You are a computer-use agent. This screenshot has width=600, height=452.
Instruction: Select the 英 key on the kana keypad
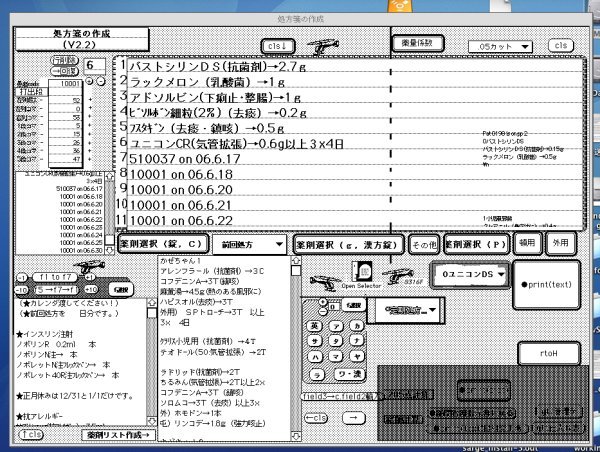pos(315,326)
